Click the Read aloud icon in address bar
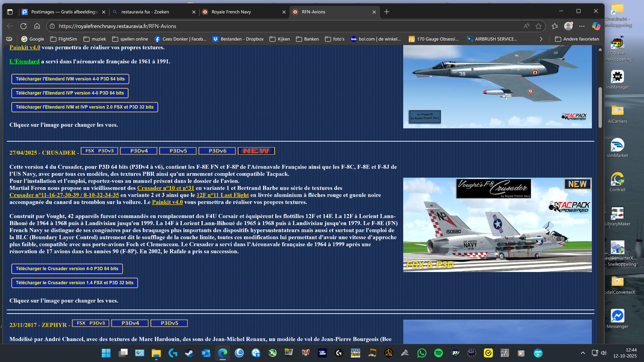 [526, 26]
